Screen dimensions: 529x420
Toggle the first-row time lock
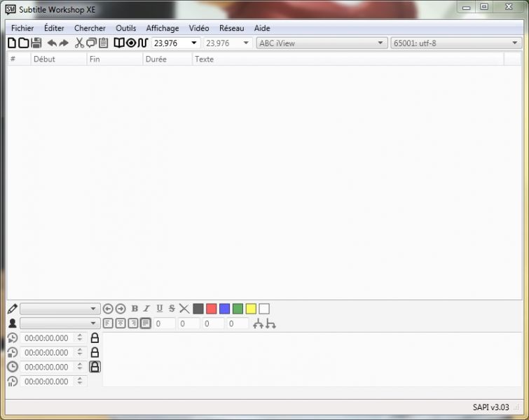point(95,338)
